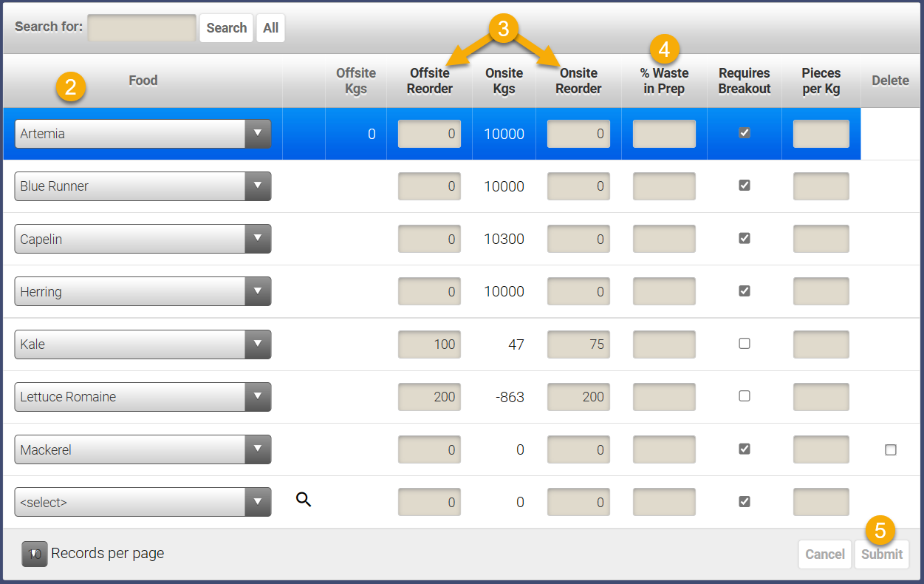Toggle Requires Breakout for Blue Runner
924x584 pixels.
[745, 186]
